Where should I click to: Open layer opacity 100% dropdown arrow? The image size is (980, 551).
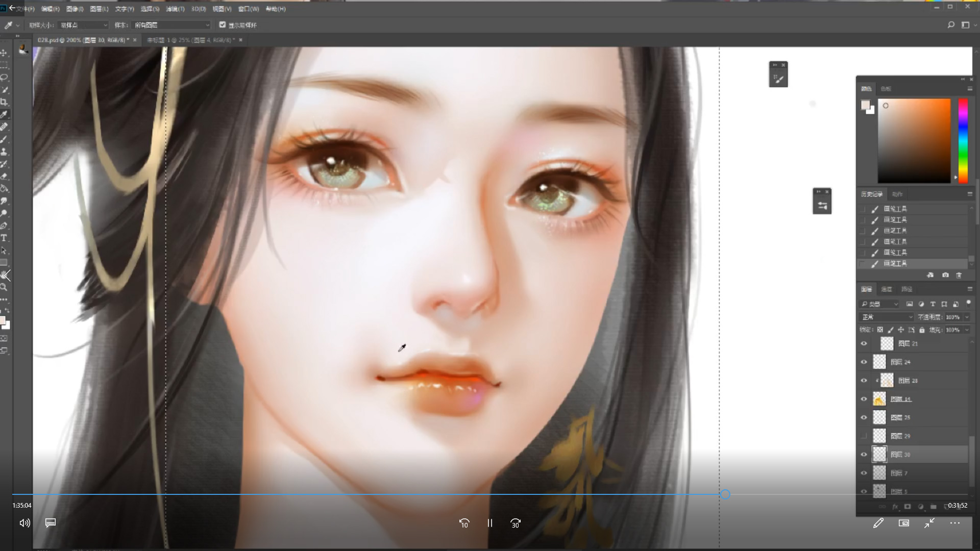967,317
